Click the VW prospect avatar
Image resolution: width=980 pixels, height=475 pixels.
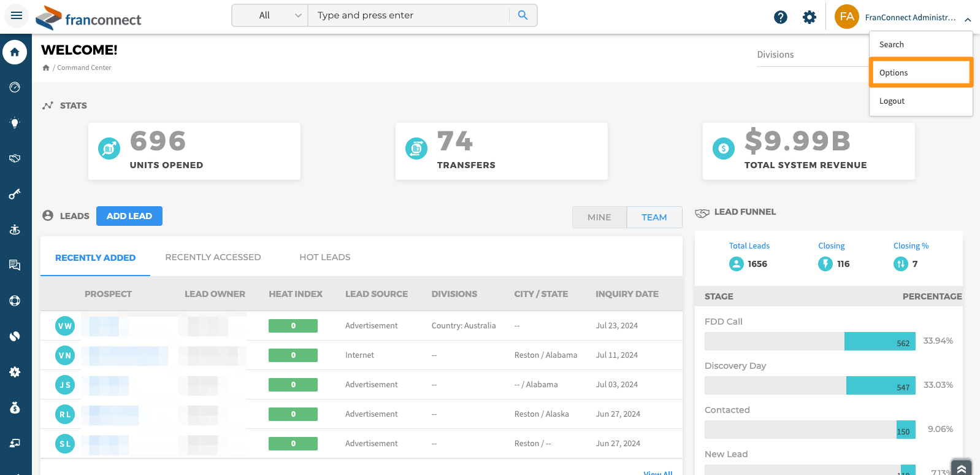click(x=65, y=326)
